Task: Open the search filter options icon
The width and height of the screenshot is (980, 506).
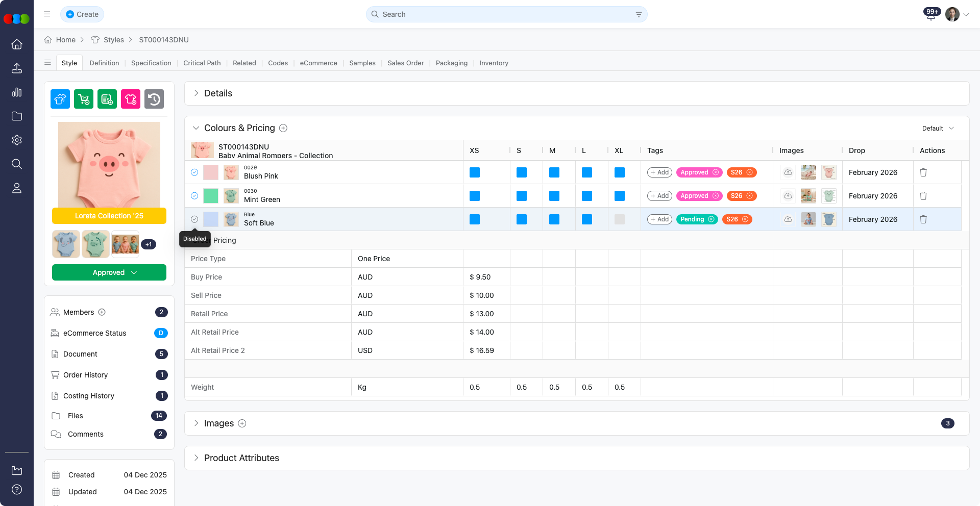Action: coord(639,14)
